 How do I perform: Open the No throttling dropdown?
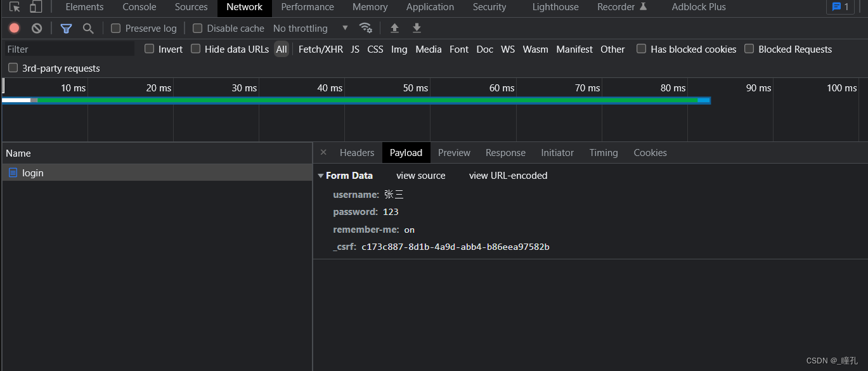coord(310,28)
